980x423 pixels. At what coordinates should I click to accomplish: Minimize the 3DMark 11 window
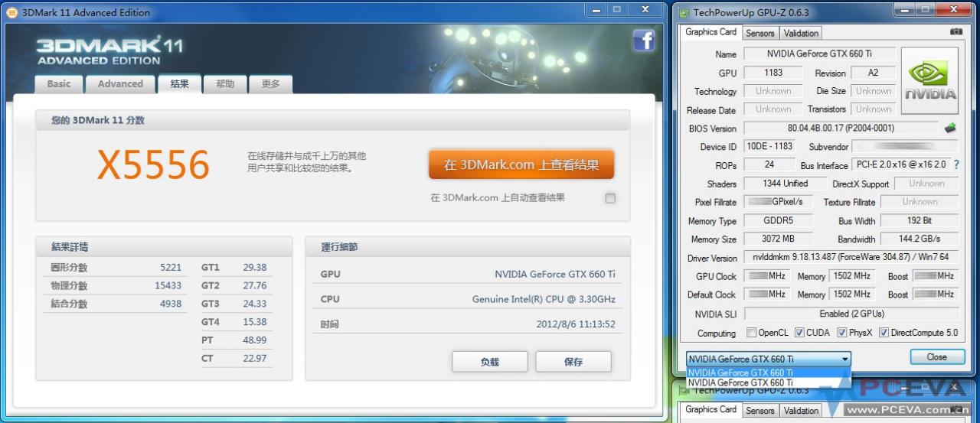tap(598, 10)
